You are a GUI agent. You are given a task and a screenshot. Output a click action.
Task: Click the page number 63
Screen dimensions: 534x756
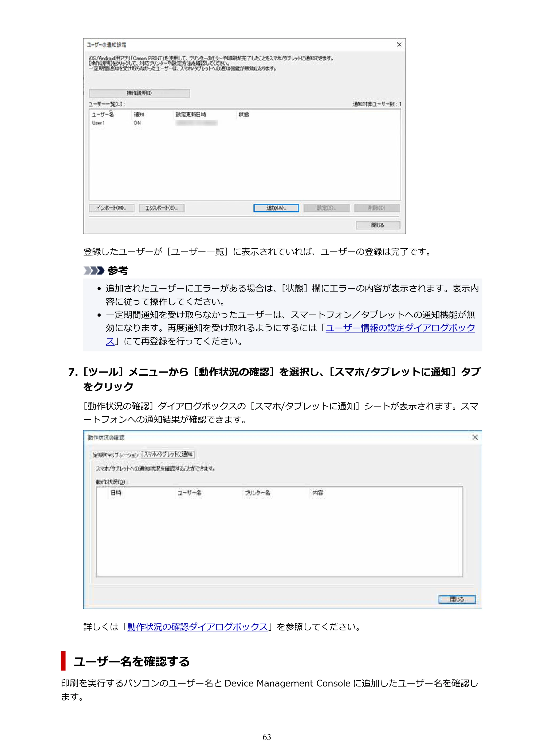[267, 737]
